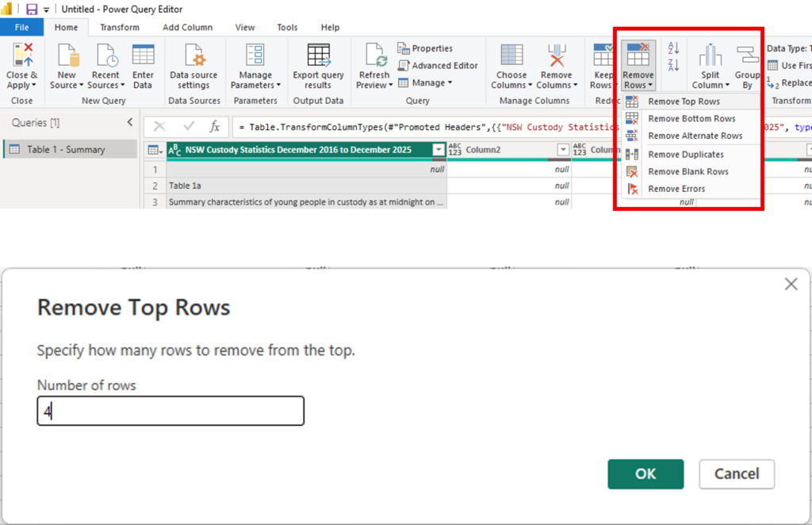Screen dimensions: 812x525
Task: Confirm dialog with the OK button
Action: point(645,474)
